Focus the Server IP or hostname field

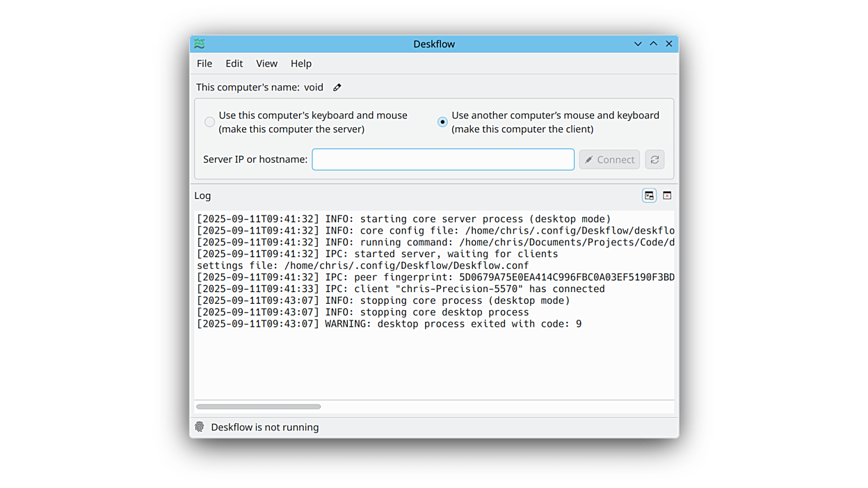[x=443, y=160]
